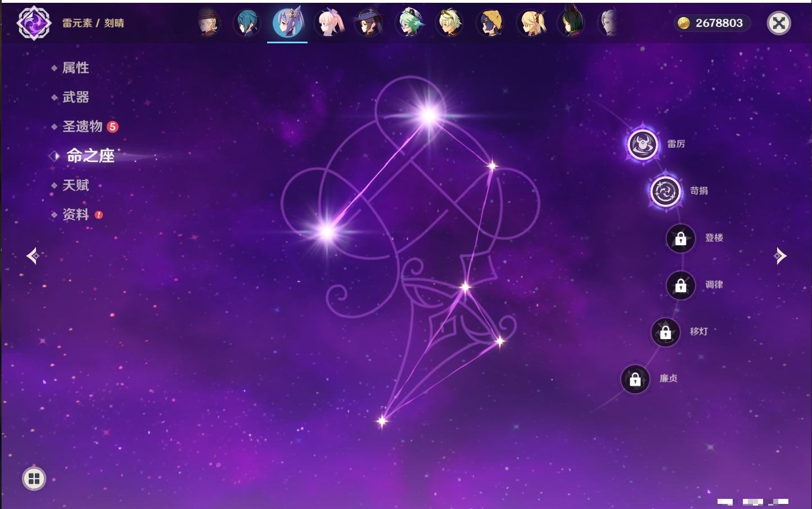Choose the pink-haired character portrait
This screenshot has width=812, height=509.
point(329,23)
